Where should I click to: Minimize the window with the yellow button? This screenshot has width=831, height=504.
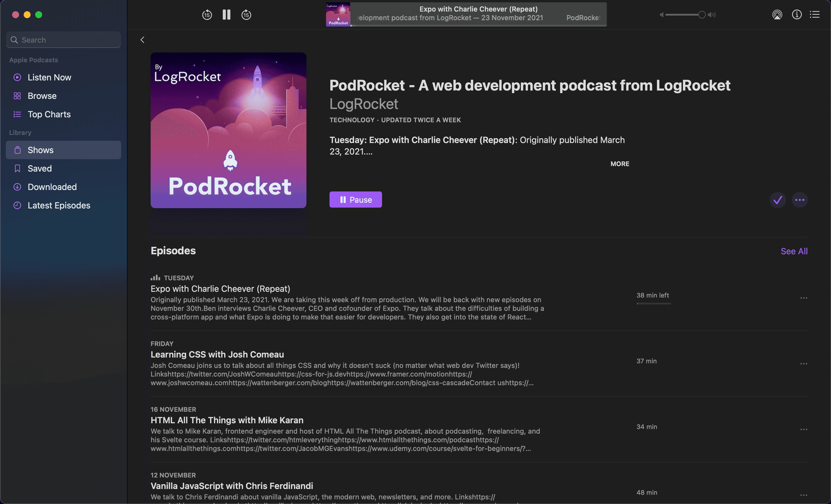click(27, 14)
